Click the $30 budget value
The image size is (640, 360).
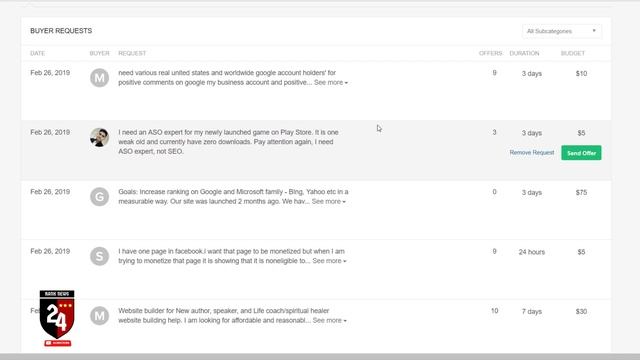(x=581, y=311)
